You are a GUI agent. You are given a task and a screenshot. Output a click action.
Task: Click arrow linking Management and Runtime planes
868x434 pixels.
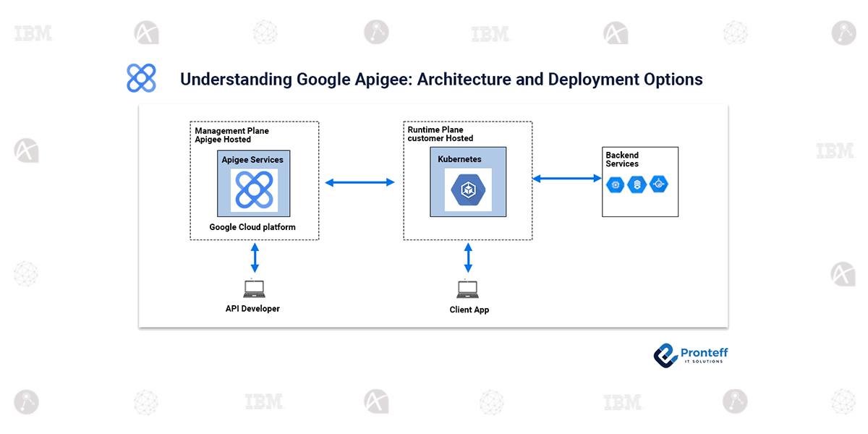pos(360,182)
